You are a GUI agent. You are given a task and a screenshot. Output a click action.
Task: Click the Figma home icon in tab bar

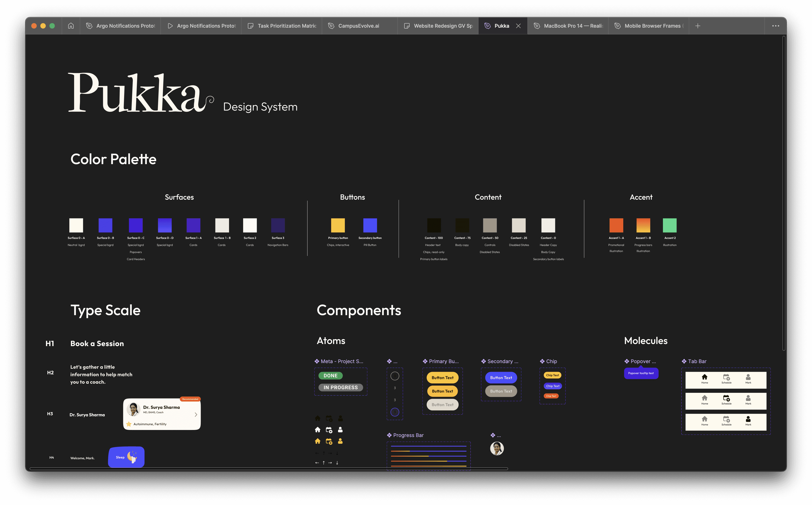71,26
